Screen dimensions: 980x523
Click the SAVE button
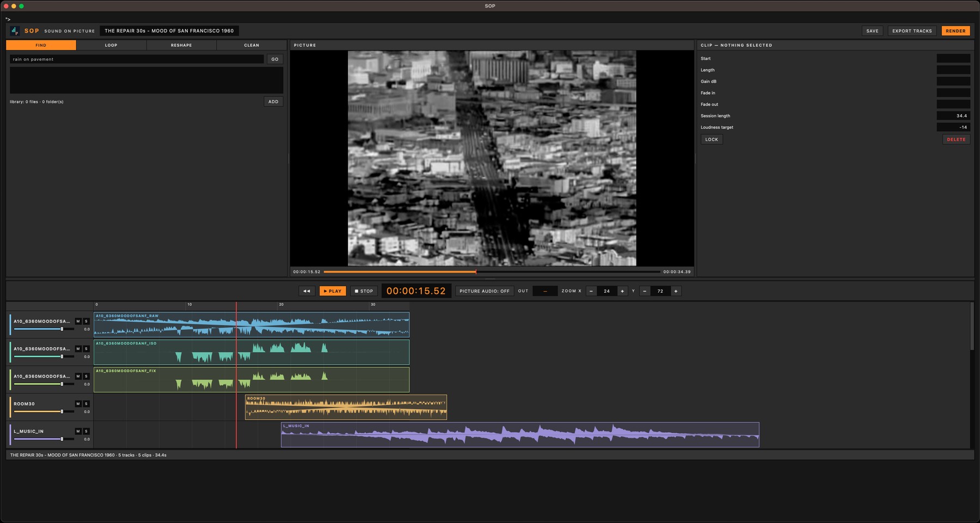pyautogui.click(x=872, y=31)
